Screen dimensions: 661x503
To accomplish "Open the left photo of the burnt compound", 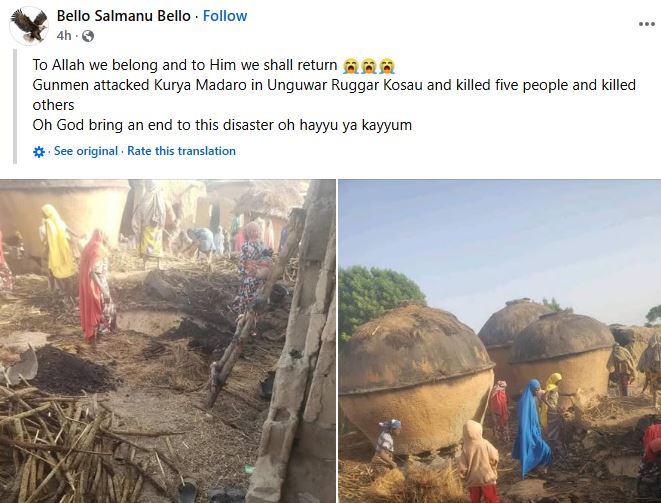I will (x=167, y=340).
